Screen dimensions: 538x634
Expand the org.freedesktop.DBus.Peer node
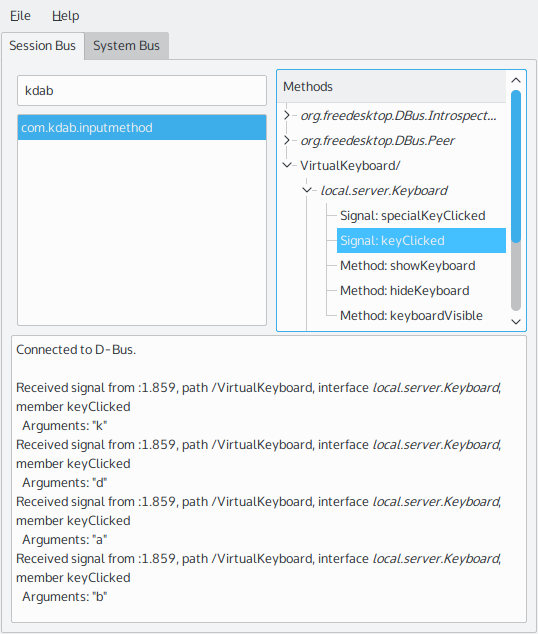coord(287,140)
